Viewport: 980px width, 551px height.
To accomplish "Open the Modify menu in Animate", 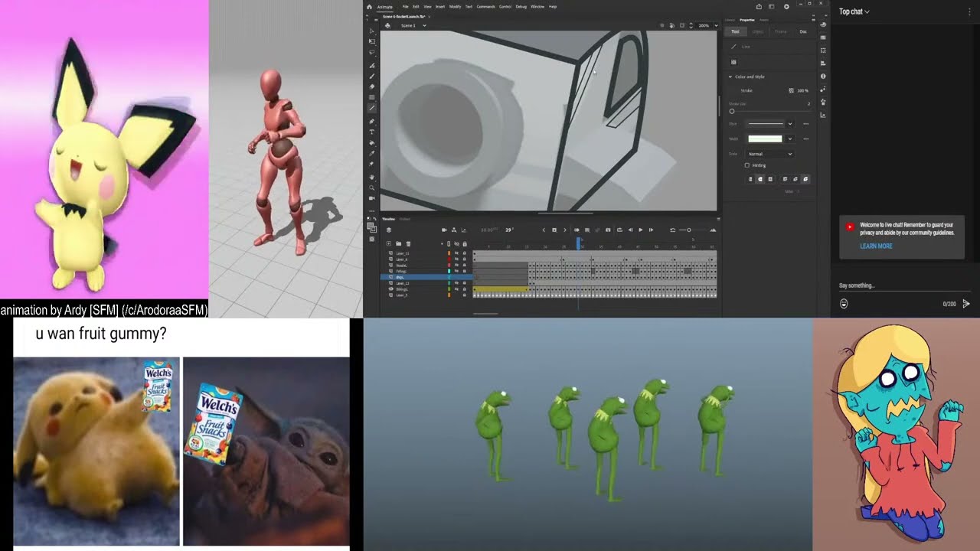I will click(455, 7).
